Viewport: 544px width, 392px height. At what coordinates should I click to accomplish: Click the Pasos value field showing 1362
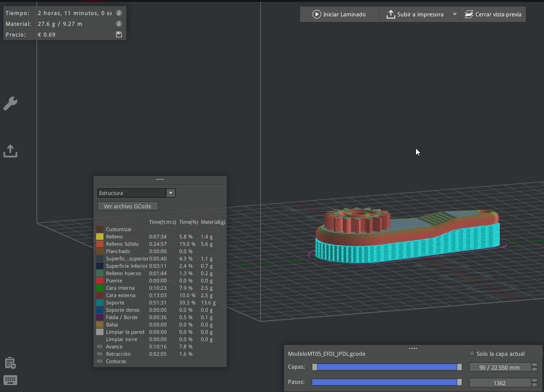tap(500, 383)
